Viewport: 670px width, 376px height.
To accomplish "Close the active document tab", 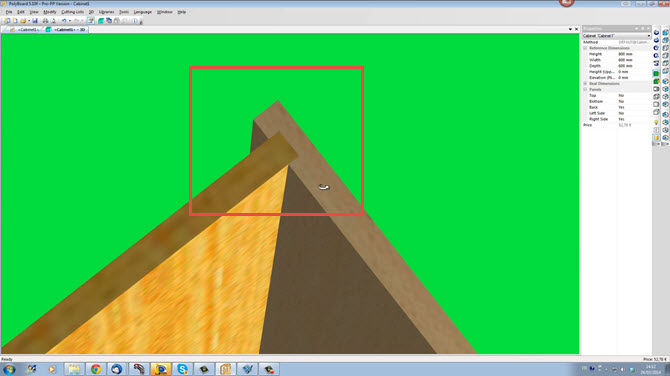I will pos(576,29).
